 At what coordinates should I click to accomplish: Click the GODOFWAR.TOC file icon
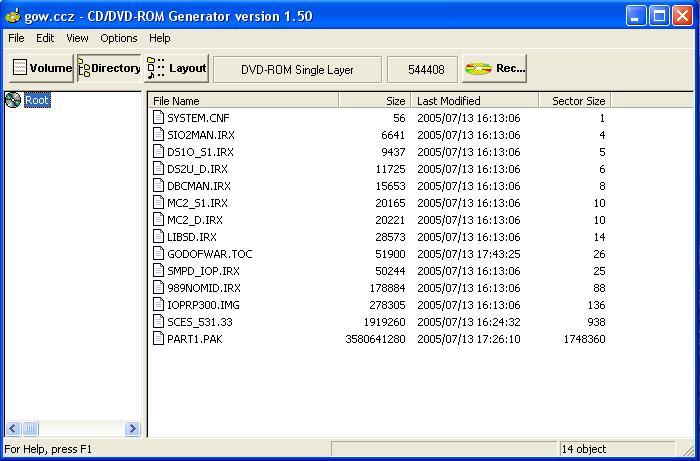pos(158,254)
